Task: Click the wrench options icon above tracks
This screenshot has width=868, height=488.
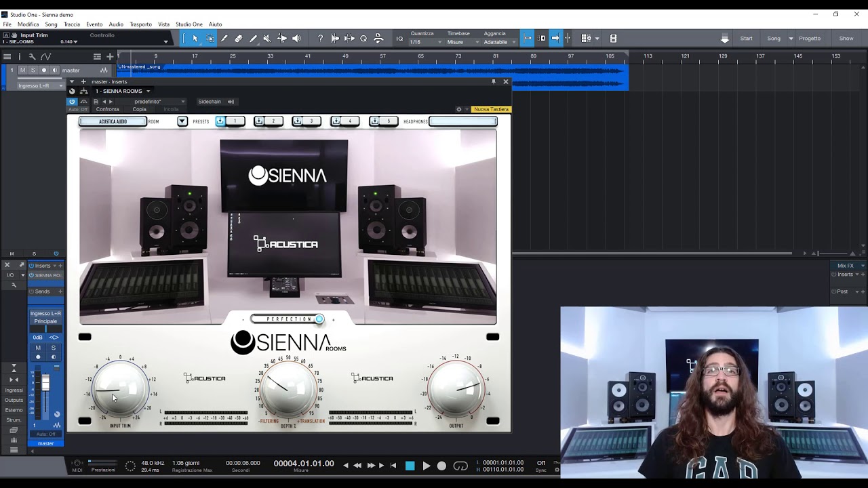Action: [32, 56]
